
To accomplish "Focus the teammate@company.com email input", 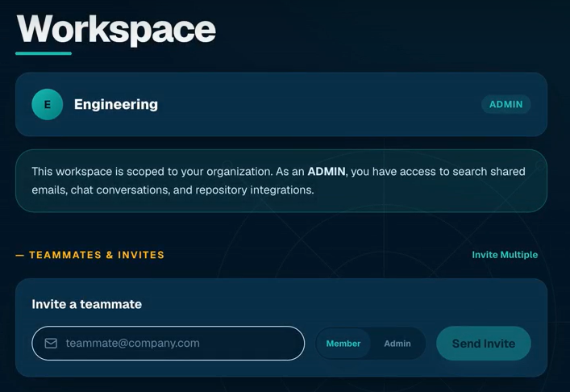I will click(168, 344).
